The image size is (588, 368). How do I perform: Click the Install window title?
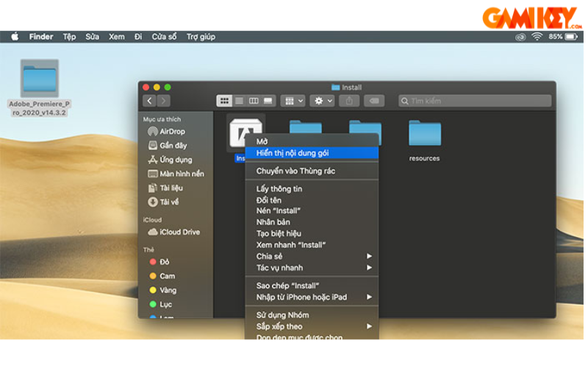pos(346,88)
